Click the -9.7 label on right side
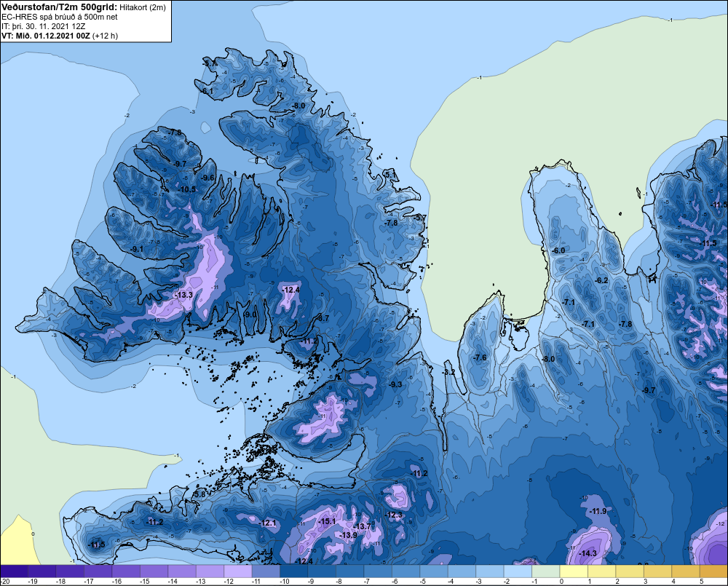This screenshot has height=586, width=728. pos(649,390)
